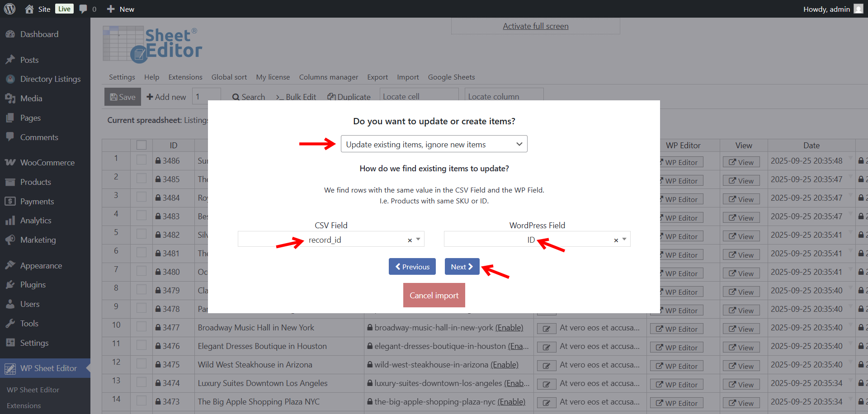Click Add new rows button

(x=166, y=97)
